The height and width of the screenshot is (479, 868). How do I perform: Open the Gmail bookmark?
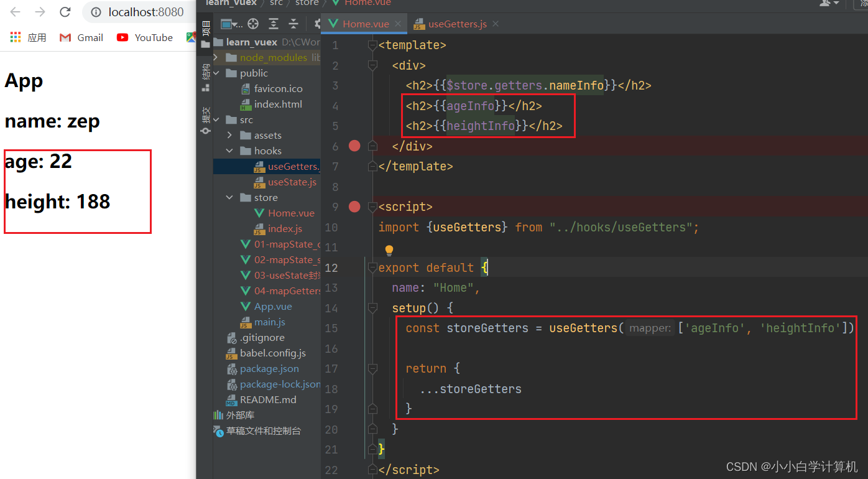click(x=81, y=37)
